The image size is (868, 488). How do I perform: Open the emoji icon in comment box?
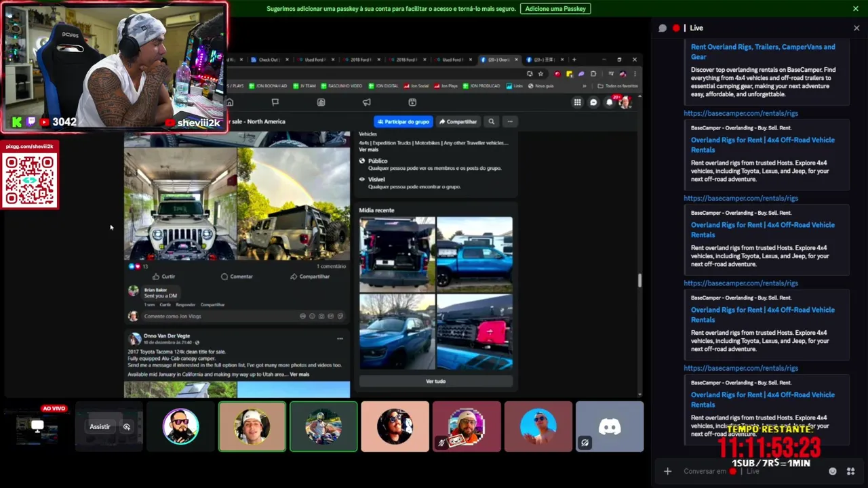pos(312,317)
